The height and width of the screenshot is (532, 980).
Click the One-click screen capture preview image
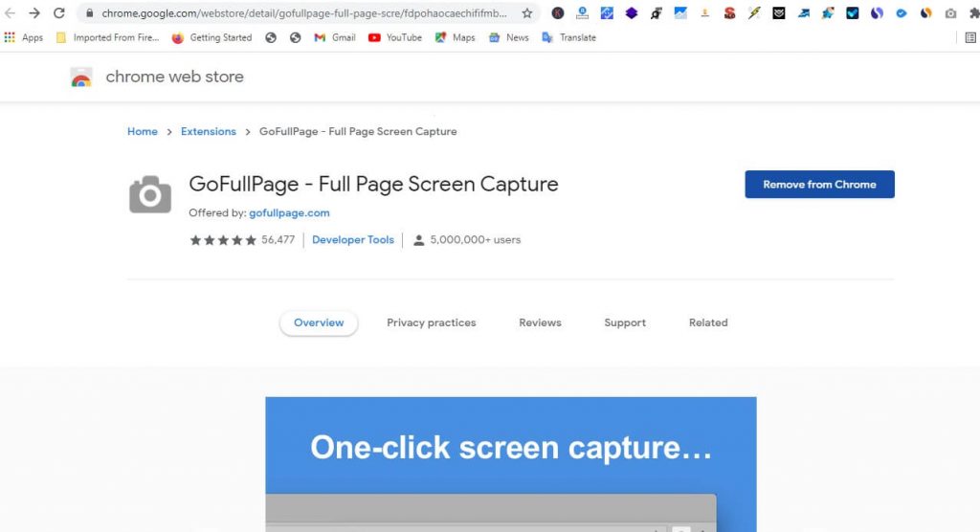coord(511,464)
